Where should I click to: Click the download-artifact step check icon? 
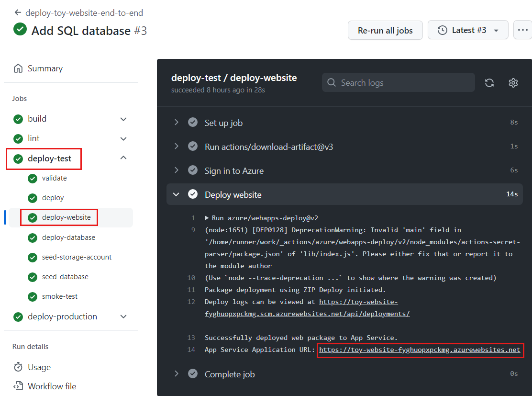click(x=193, y=147)
